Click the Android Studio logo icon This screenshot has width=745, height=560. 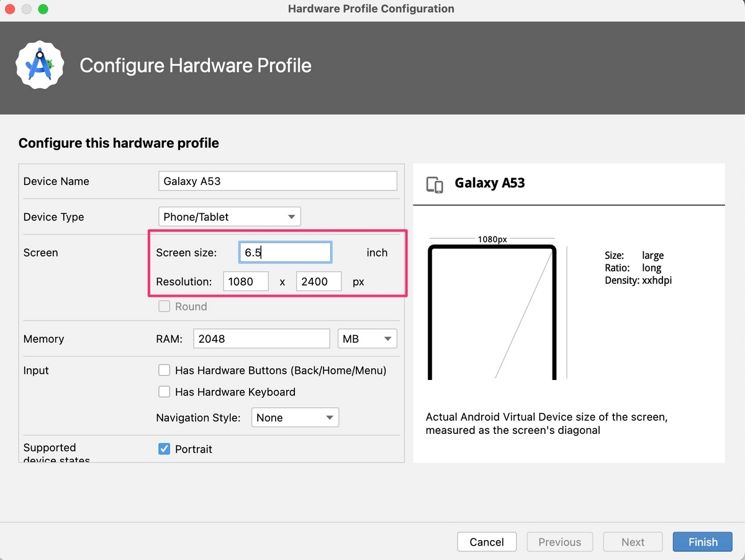click(x=41, y=65)
